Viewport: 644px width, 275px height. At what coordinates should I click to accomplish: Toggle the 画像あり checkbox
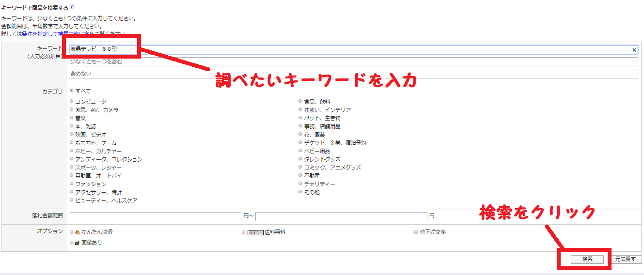(x=72, y=243)
